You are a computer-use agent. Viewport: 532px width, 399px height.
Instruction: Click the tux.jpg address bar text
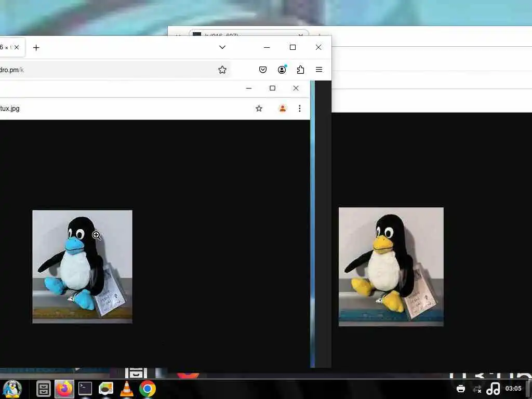point(10,109)
